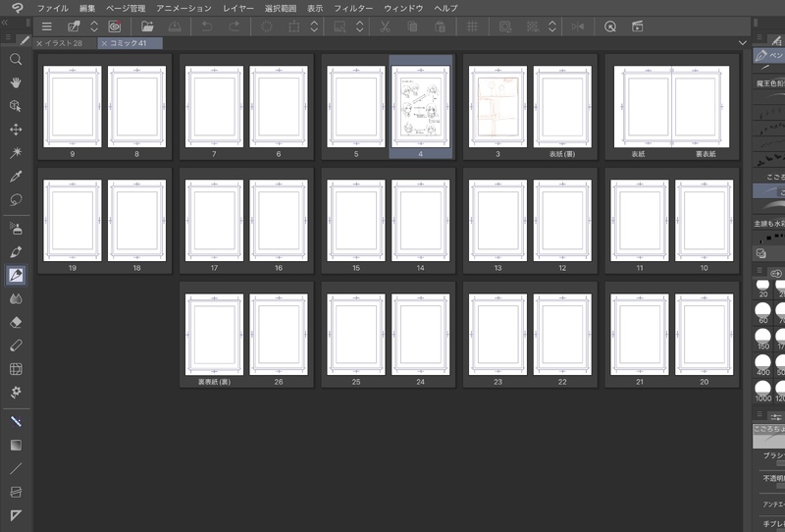
Task: Click the stepper beside the Transform icon
Action: coord(314,27)
